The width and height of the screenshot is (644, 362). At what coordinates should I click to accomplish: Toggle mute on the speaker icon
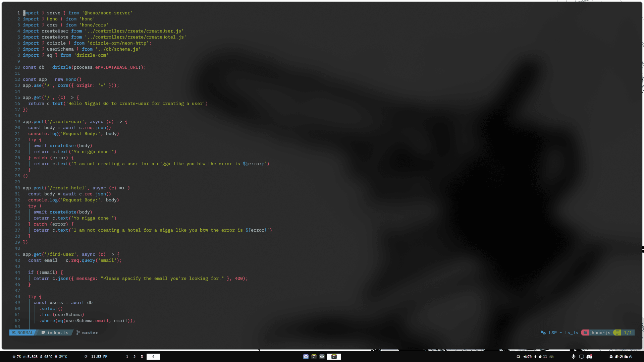tap(525, 357)
